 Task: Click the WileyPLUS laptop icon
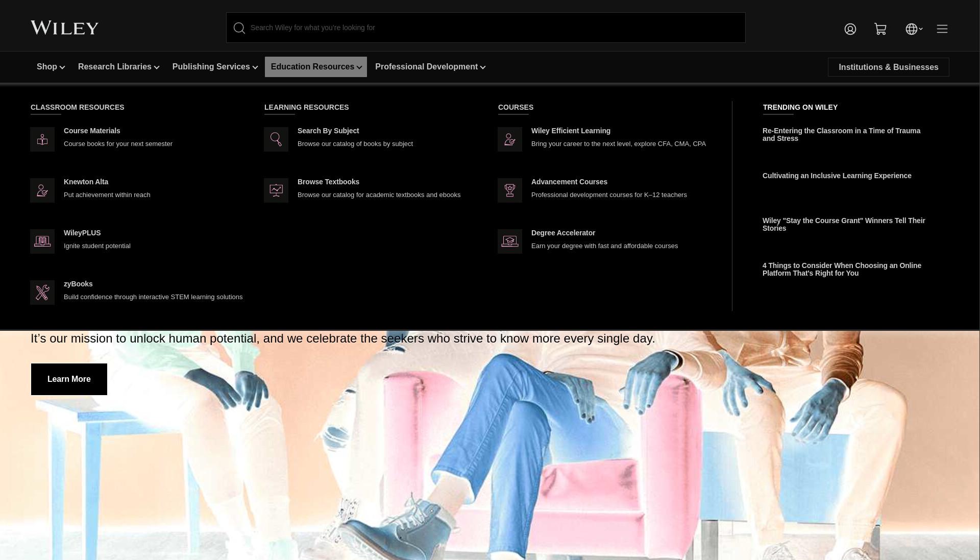tap(42, 241)
